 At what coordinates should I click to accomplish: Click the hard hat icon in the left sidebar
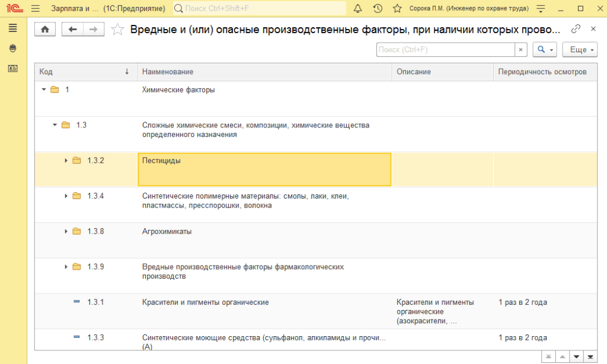click(12, 49)
